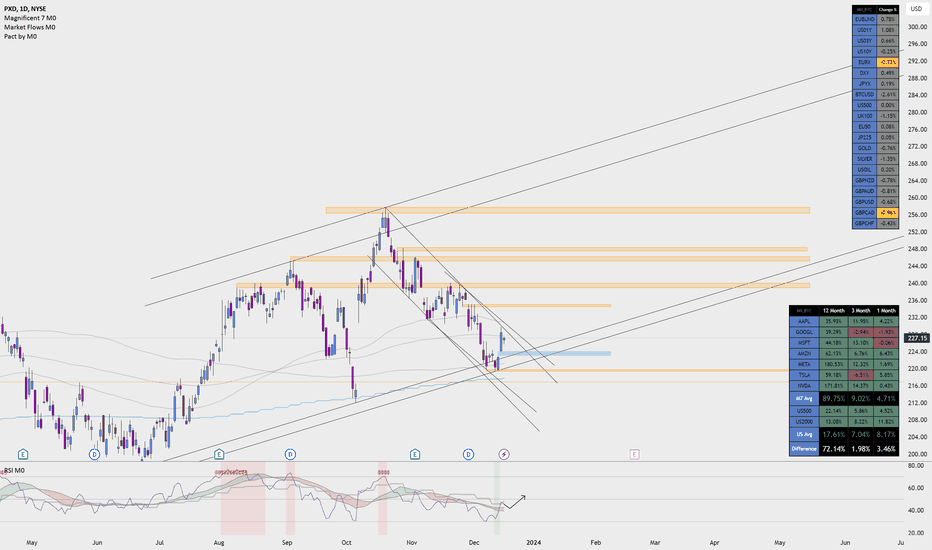Click the MSFT row label
The height and width of the screenshot is (550, 932).
coord(804,342)
